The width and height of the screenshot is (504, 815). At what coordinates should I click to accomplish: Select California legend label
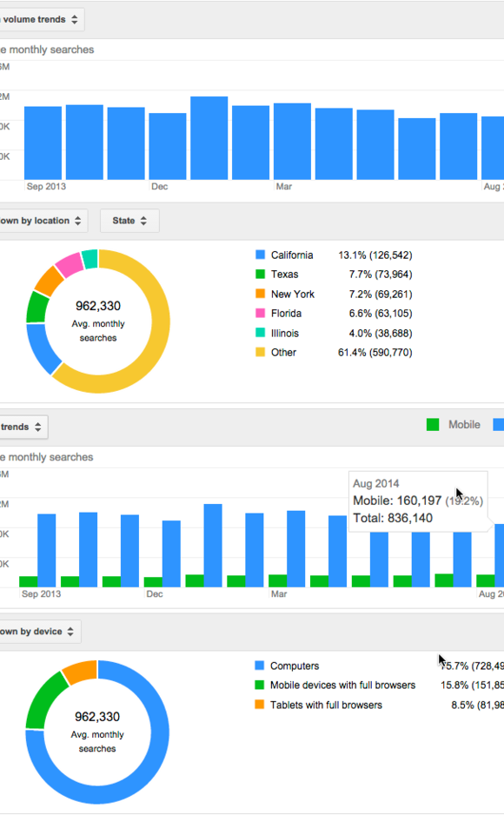click(x=292, y=255)
